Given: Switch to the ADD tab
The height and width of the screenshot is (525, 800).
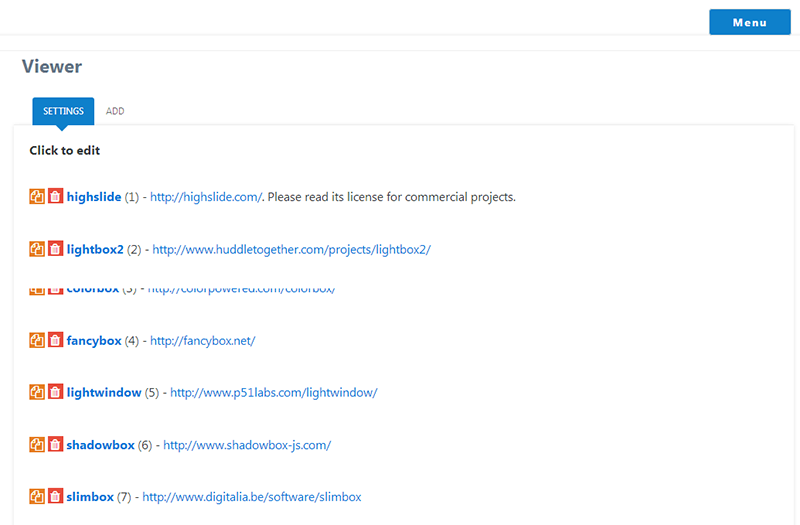Looking at the screenshot, I should pyautogui.click(x=115, y=111).
